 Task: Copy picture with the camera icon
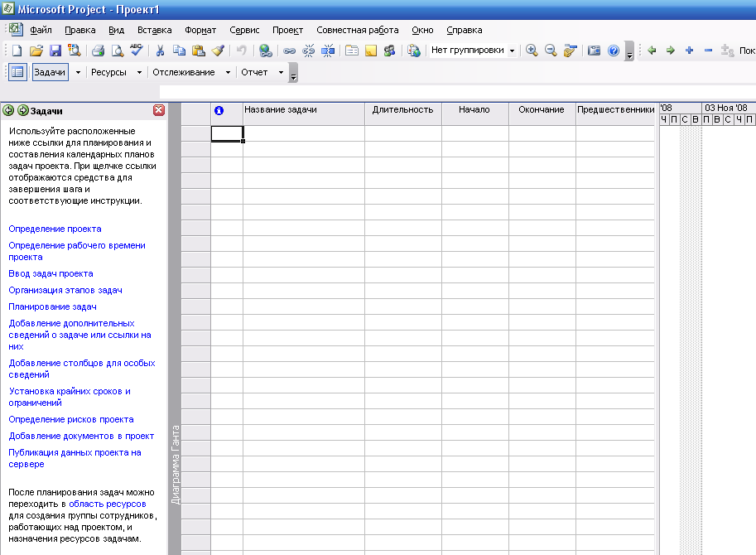tap(594, 51)
